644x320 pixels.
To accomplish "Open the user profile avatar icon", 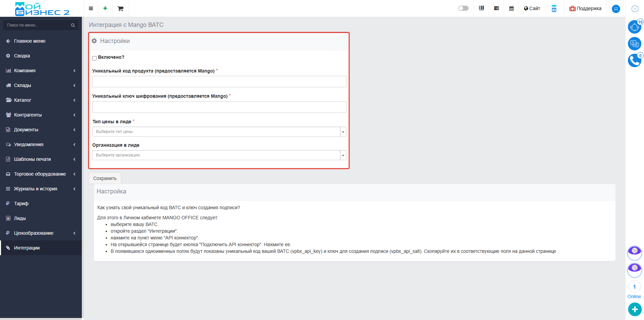I will click(616, 9).
